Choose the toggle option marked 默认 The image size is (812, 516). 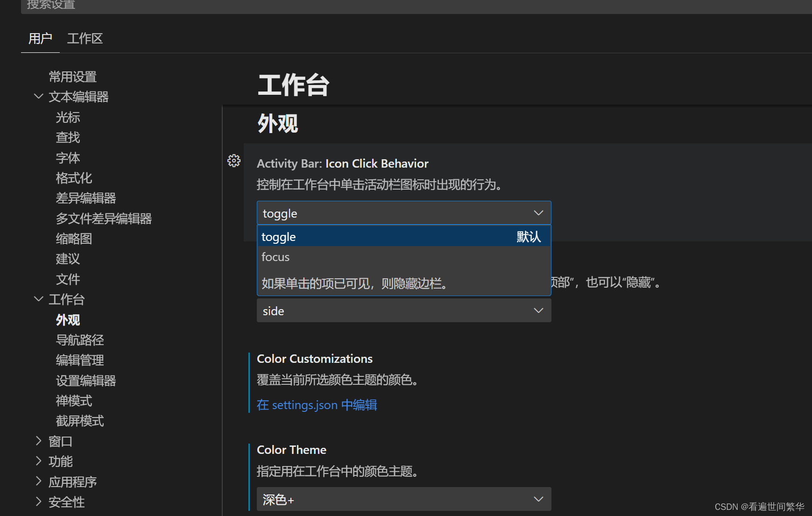[404, 236]
